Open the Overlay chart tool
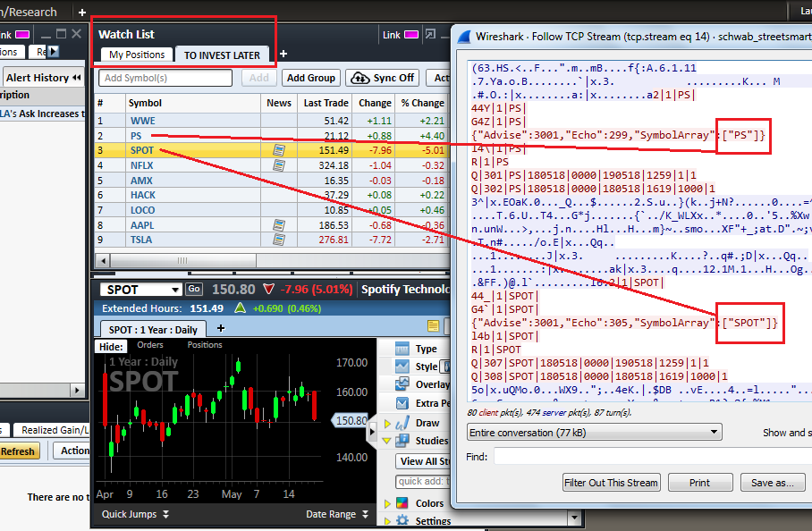The height and width of the screenshot is (531, 812). pyautogui.click(x=402, y=384)
